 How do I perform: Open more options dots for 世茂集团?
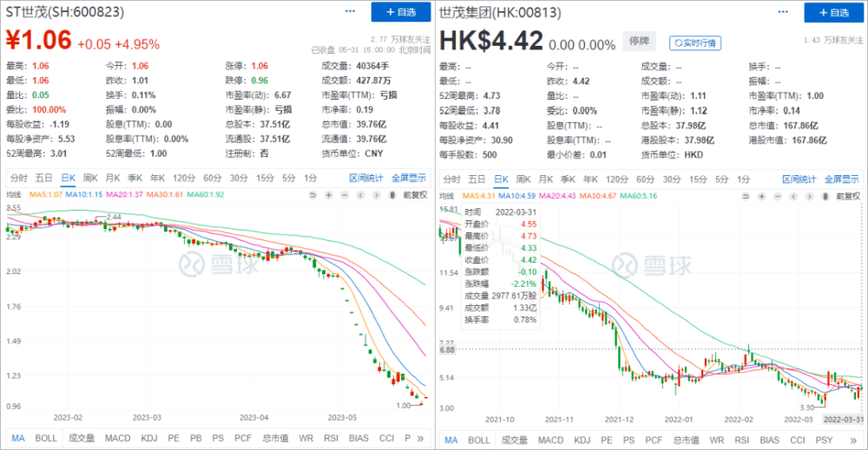point(783,11)
